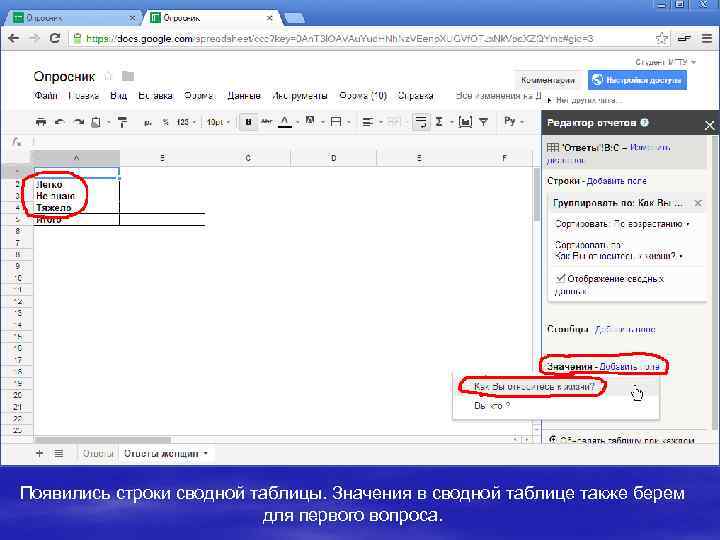720x540 pixels.
Task: Open the Данные menu
Action: [244, 96]
